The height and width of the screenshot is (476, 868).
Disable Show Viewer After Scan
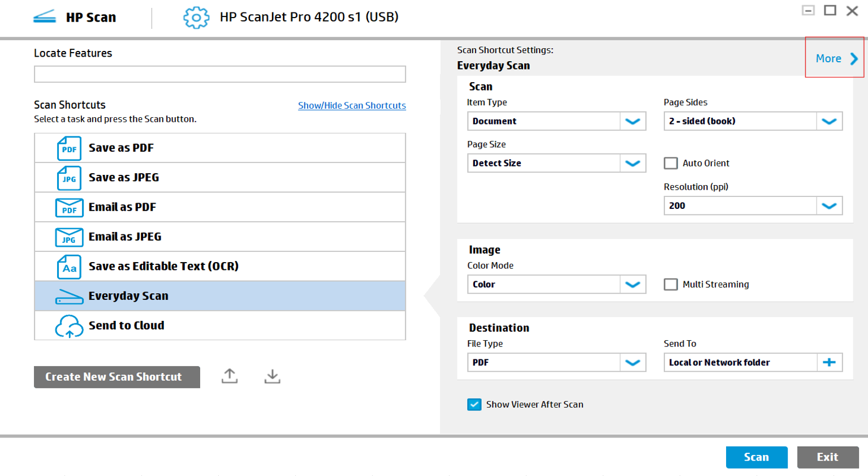(473, 404)
